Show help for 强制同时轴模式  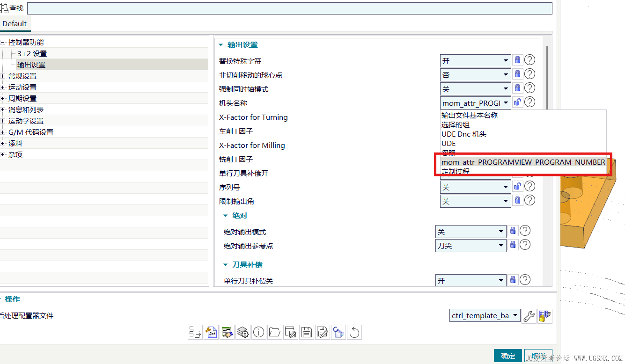pos(529,88)
